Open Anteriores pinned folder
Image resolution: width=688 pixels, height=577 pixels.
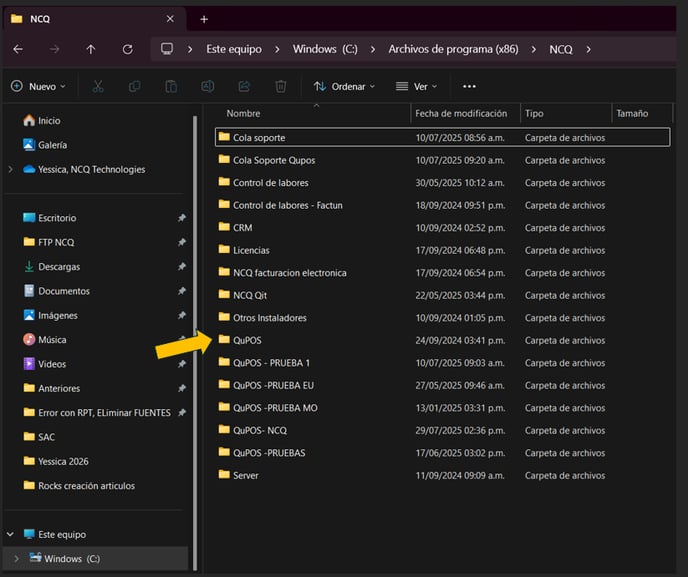[x=51, y=388]
